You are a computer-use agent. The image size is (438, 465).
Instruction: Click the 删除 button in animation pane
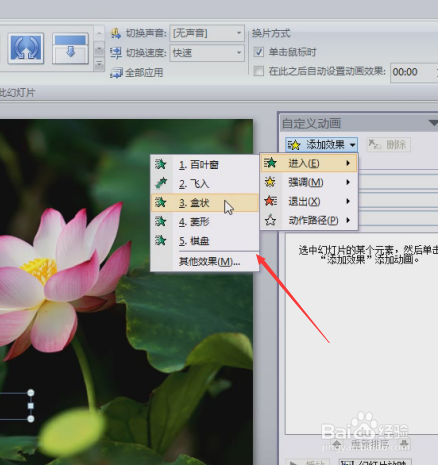[388, 145]
